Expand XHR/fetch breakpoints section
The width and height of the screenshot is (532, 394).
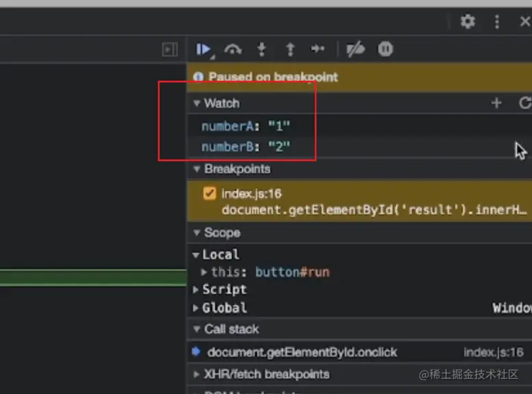click(x=197, y=374)
